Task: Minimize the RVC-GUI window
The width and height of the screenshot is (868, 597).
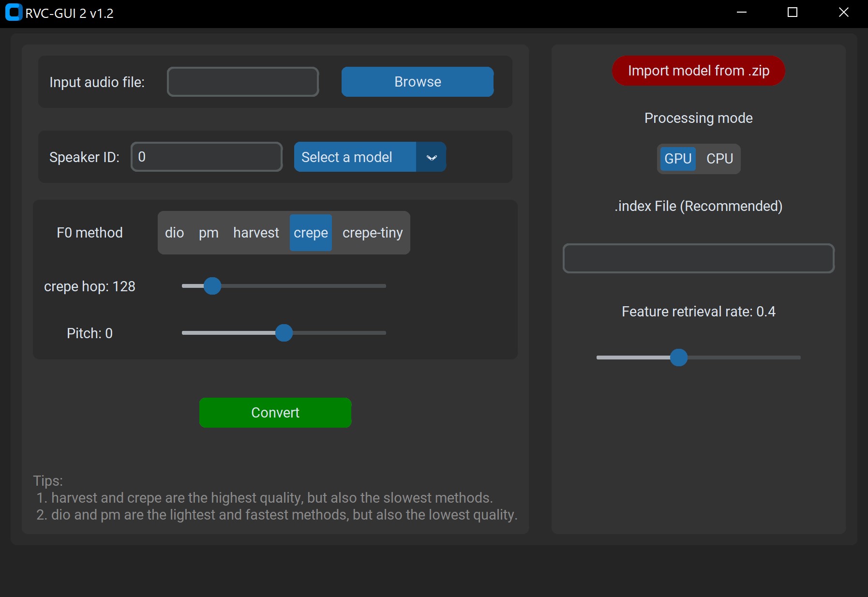Action: click(741, 13)
